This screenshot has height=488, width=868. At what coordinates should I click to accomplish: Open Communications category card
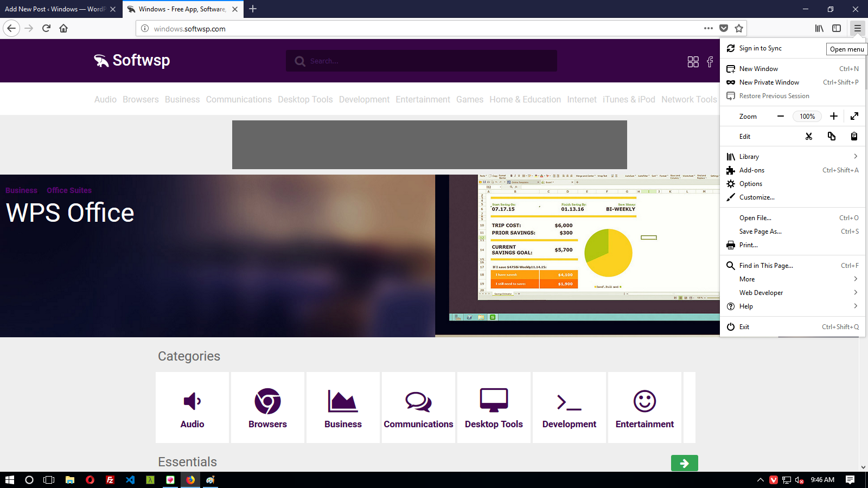pyautogui.click(x=418, y=407)
